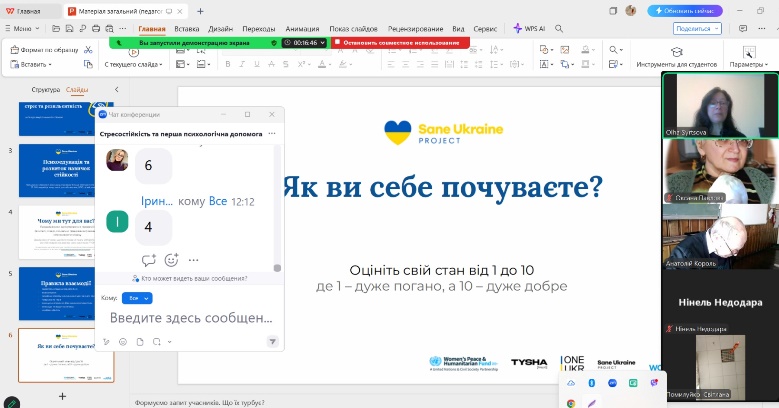Open the Кому recipient dropdown set to Все
The height and width of the screenshot is (408, 779).
(137, 298)
